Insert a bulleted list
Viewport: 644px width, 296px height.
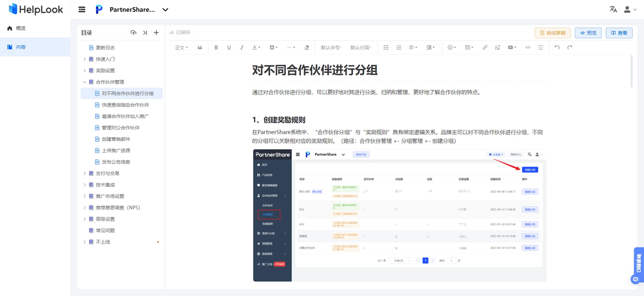386,48
